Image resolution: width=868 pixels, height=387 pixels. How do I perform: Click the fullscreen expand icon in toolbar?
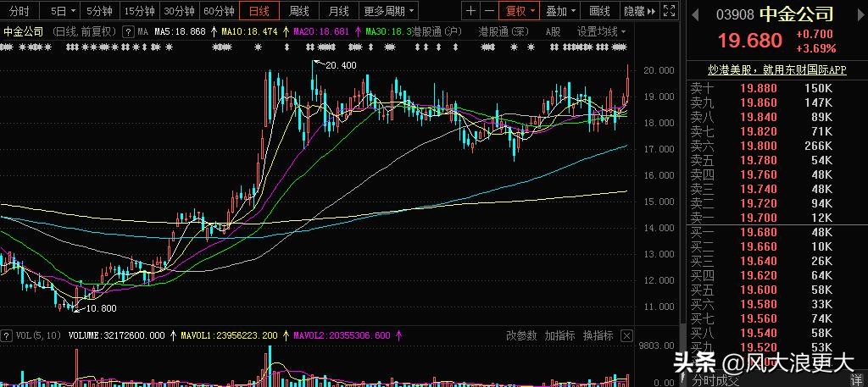(x=668, y=11)
